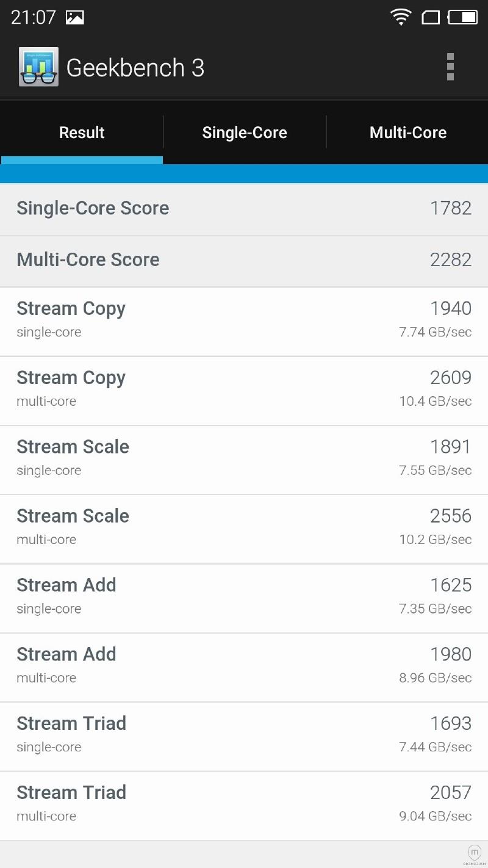Switch to the Multi-Core tab
The width and height of the screenshot is (488, 868).
pos(407,132)
